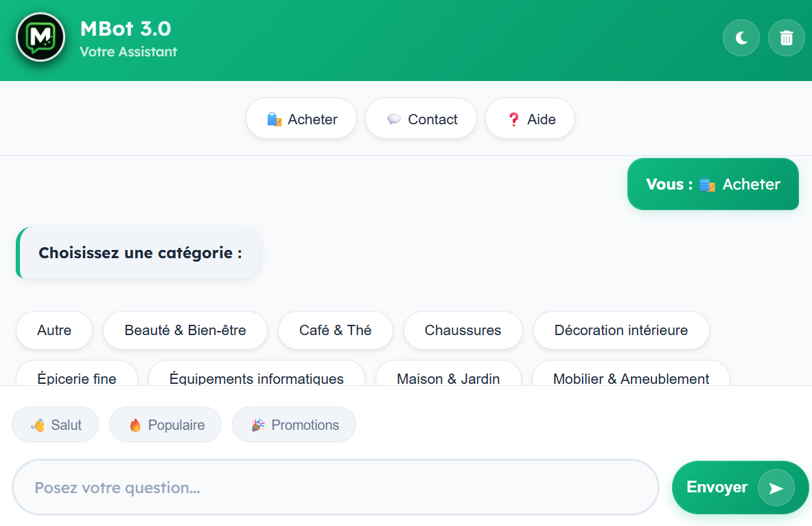The image size is (812, 526).
Task: Pick the Chaussures category
Action: click(x=463, y=330)
